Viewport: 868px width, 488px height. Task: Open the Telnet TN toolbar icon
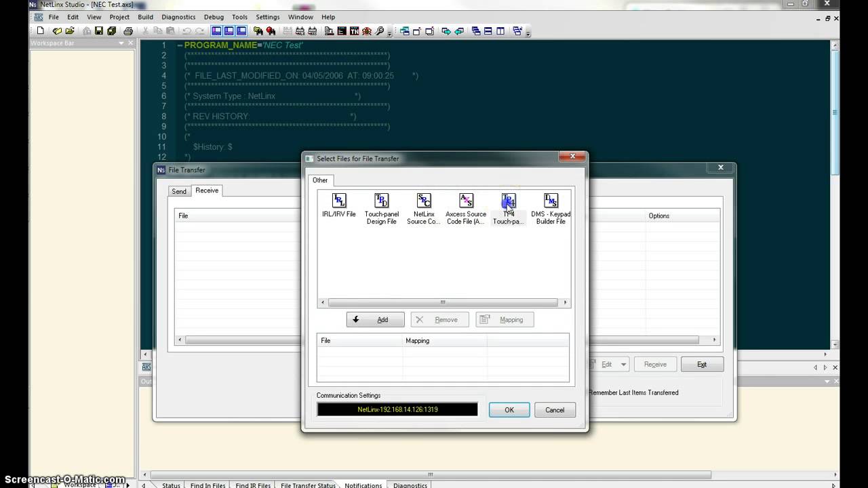(354, 30)
